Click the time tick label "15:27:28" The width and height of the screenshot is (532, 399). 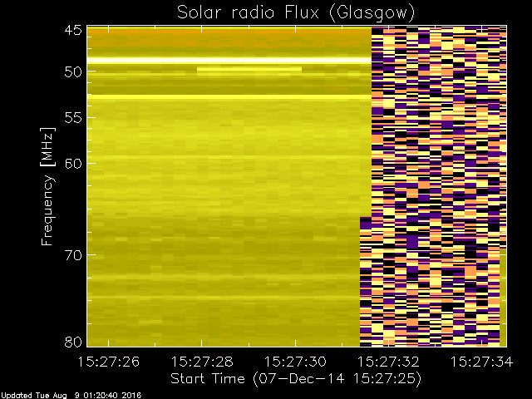click(x=202, y=362)
